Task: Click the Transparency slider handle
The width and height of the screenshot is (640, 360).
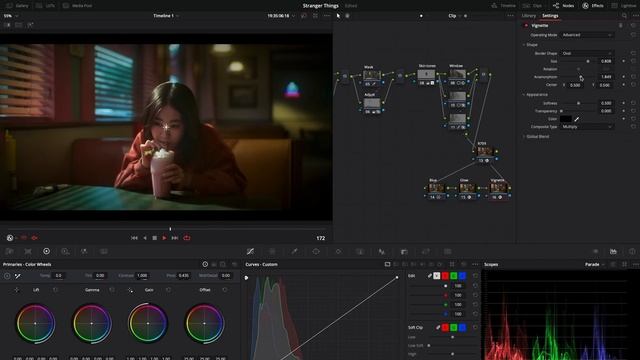Action: [x=561, y=111]
